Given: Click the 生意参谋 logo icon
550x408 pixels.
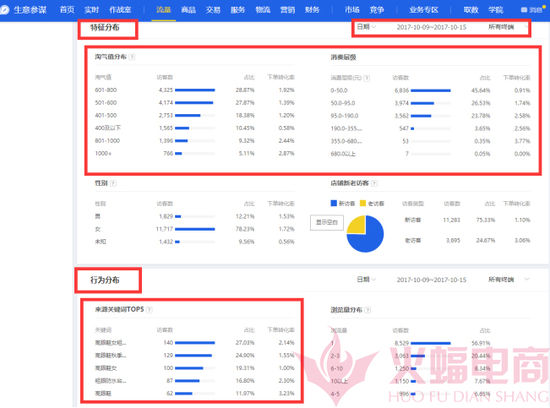Looking at the screenshot, I should [x=4, y=10].
